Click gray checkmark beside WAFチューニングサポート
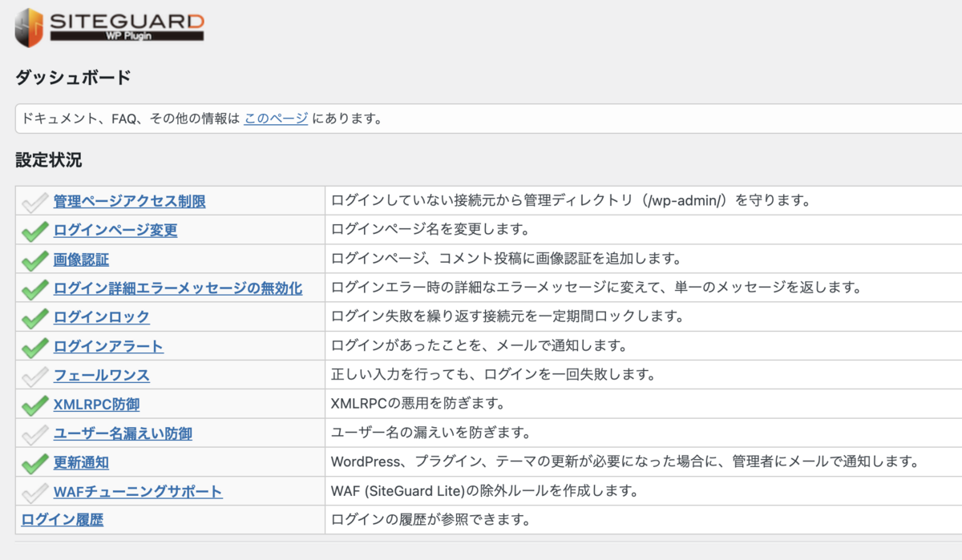962x560 pixels. (34, 491)
